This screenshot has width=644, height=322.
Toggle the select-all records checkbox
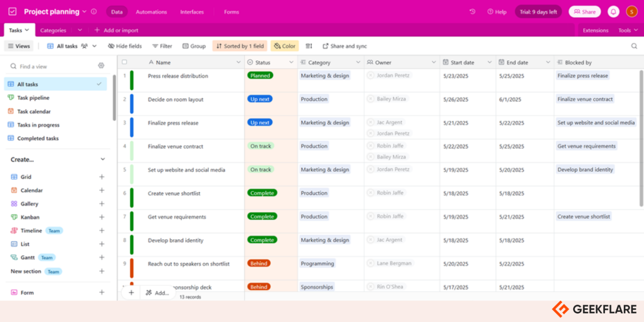(124, 62)
